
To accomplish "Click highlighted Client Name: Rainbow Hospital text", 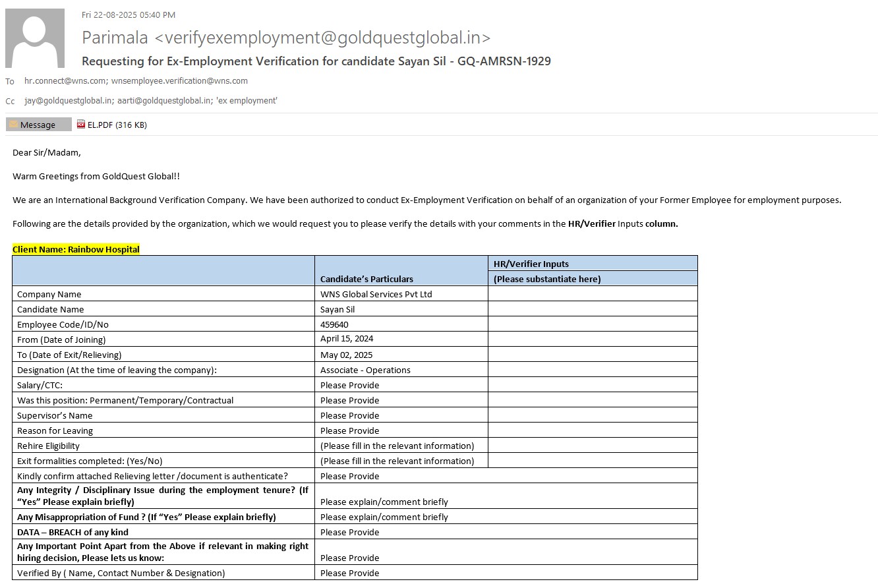I will (76, 249).
